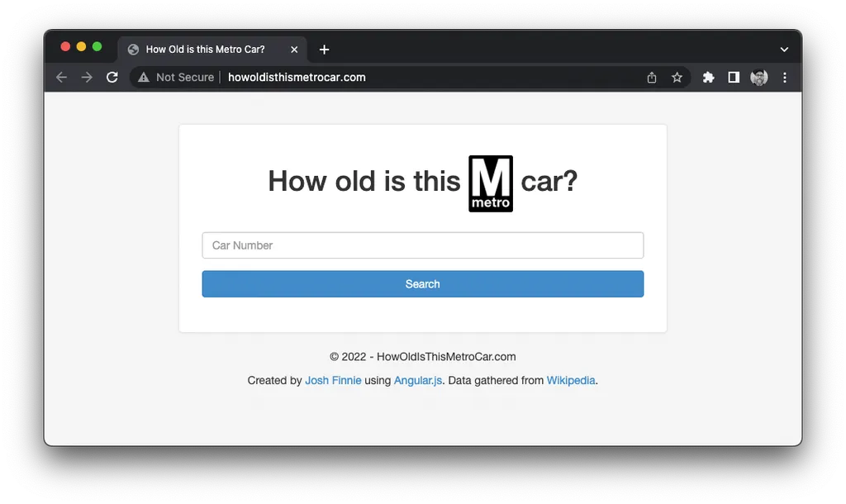Open the share icon in address bar

click(652, 77)
